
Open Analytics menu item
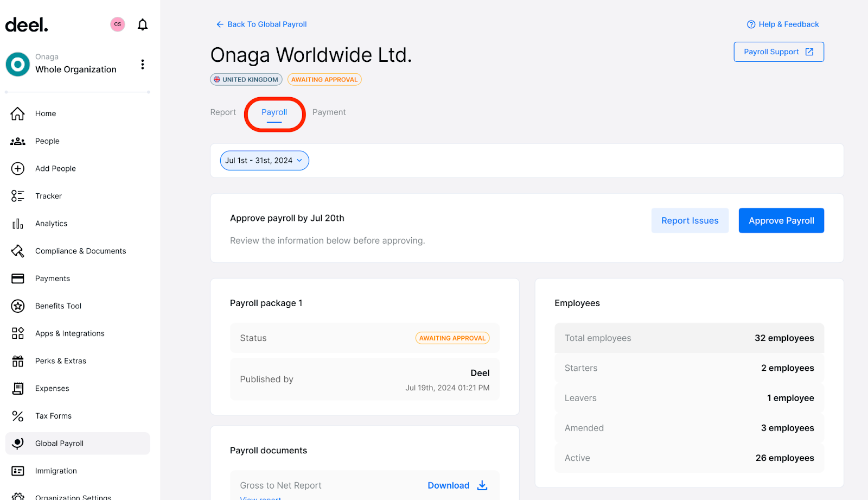point(78,224)
